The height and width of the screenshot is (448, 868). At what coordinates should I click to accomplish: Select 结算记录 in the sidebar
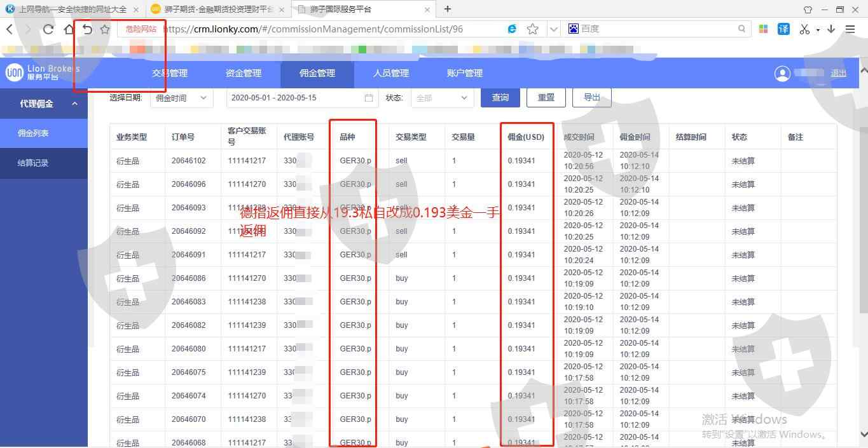point(33,163)
